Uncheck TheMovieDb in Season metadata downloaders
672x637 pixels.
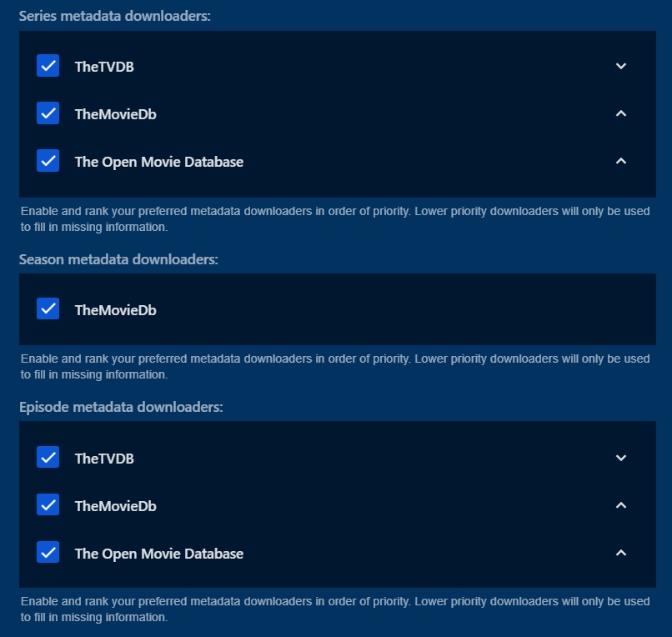(x=48, y=309)
